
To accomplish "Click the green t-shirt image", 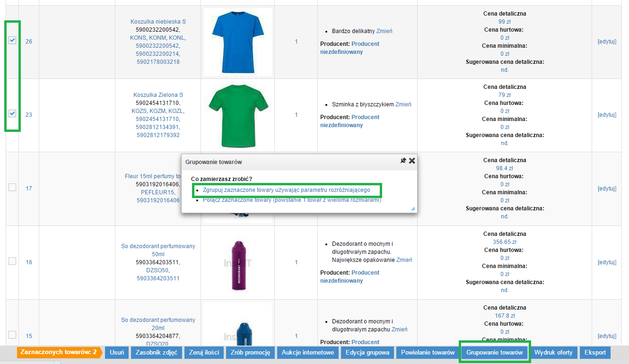I will [237, 115].
